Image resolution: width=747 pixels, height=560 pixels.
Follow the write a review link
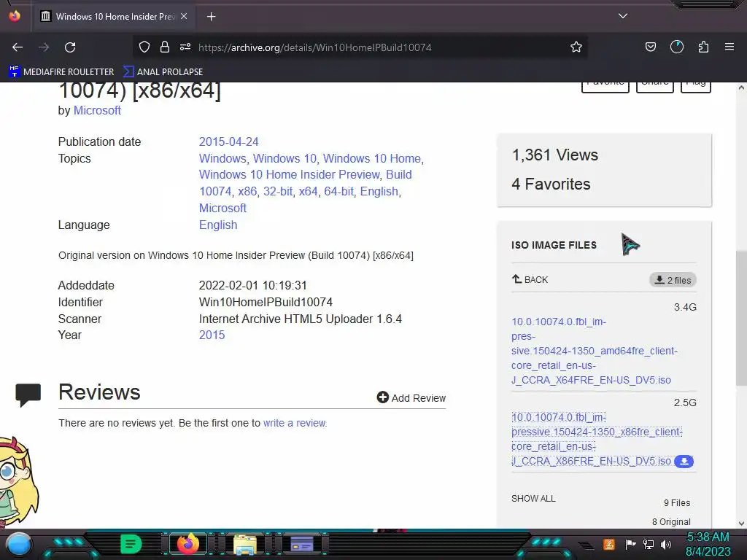click(295, 423)
